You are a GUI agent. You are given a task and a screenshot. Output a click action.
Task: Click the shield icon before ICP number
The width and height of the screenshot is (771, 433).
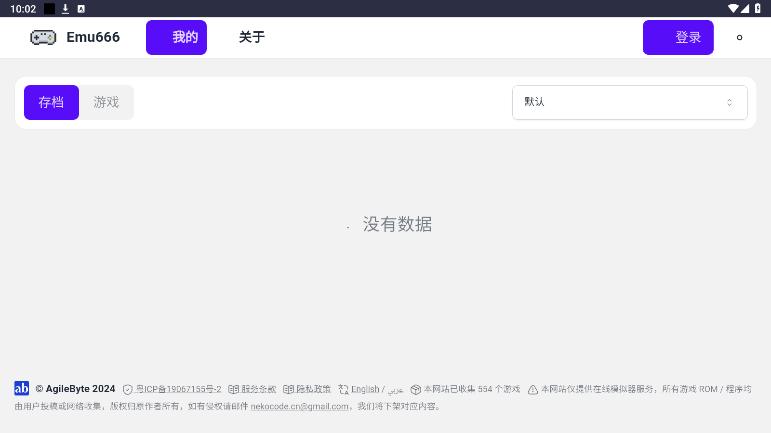[x=128, y=389]
